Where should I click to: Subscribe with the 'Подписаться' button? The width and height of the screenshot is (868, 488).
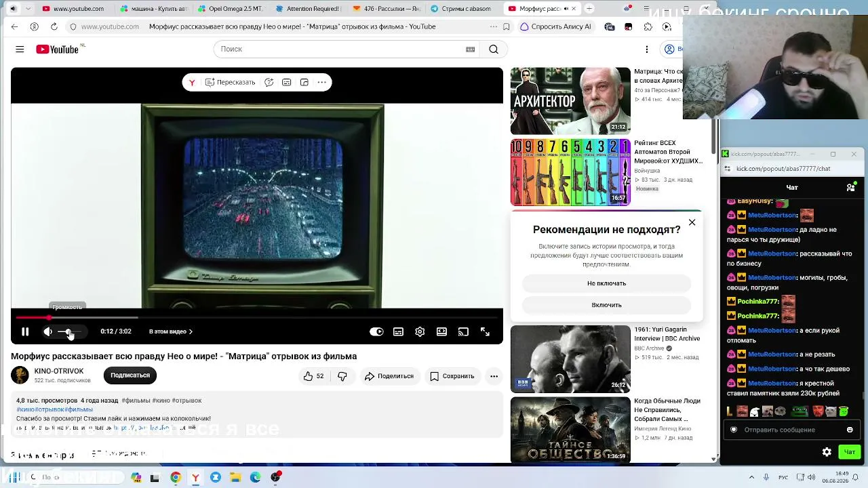(130, 375)
